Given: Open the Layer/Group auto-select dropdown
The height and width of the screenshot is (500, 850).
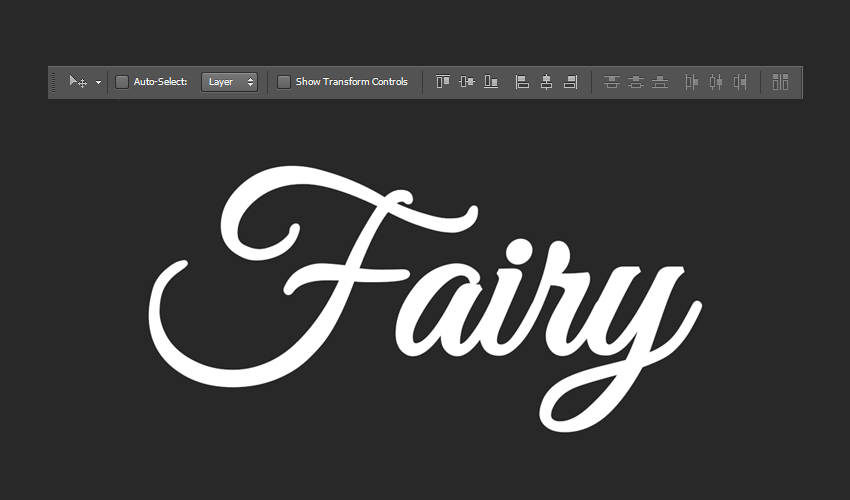Looking at the screenshot, I should (x=229, y=82).
